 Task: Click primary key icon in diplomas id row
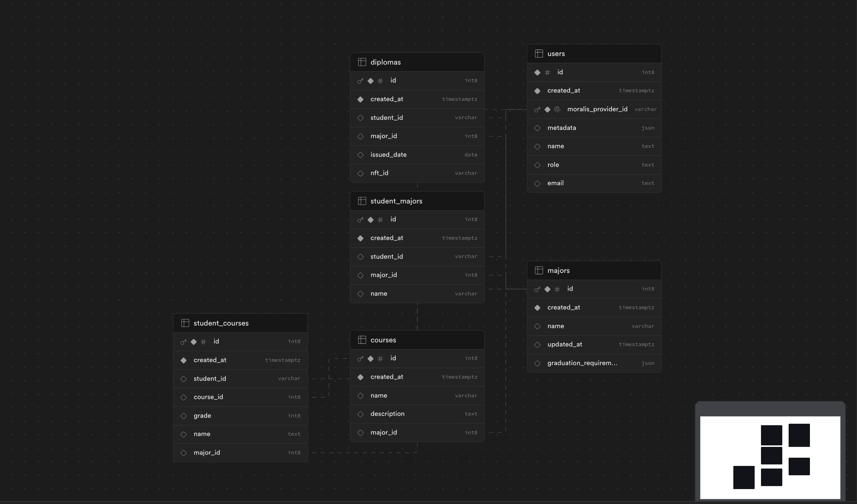tap(360, 81)
